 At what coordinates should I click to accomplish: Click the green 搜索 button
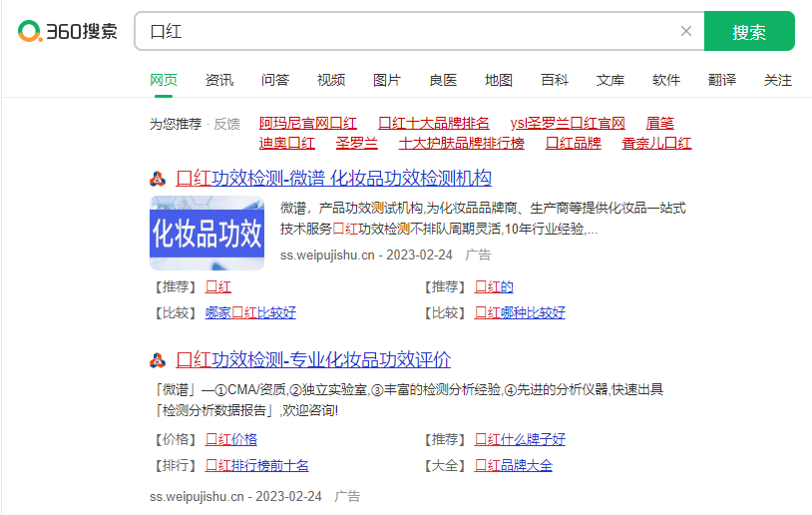(749, 31)
